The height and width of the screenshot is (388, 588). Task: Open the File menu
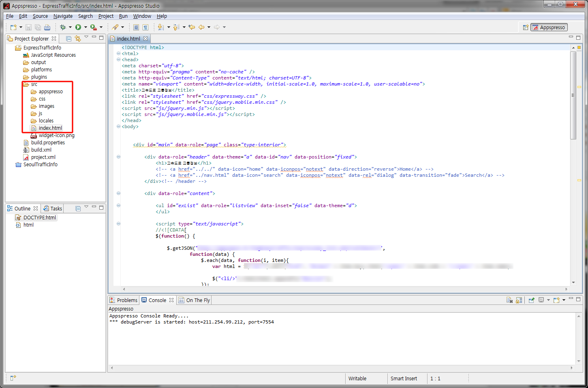point(10,16)
